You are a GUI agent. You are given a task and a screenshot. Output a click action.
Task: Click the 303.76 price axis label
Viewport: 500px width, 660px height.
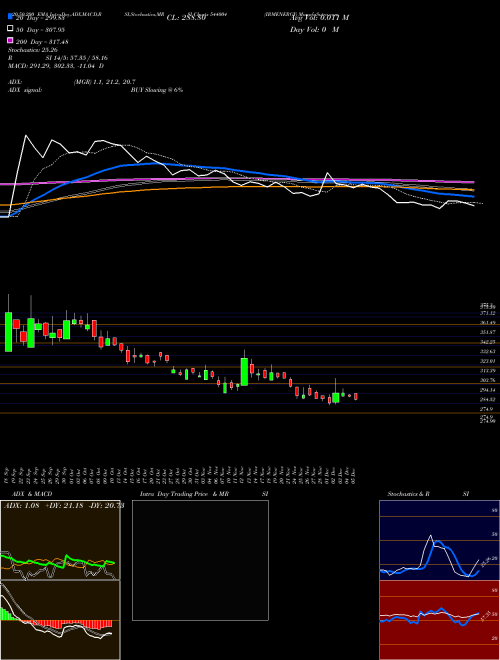(x=487, y=380)
